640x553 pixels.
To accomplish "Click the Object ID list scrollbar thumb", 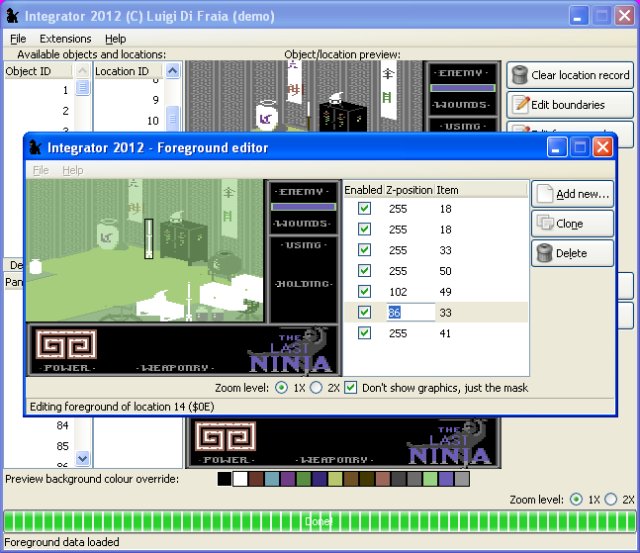I will [82, 87].
